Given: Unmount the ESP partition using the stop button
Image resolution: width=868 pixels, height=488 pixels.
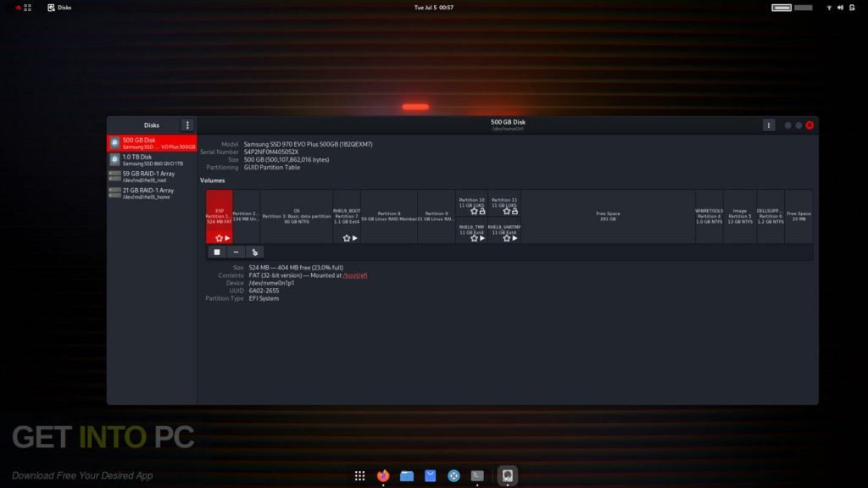Looking at the screenshot, I should tap(216, 252).
